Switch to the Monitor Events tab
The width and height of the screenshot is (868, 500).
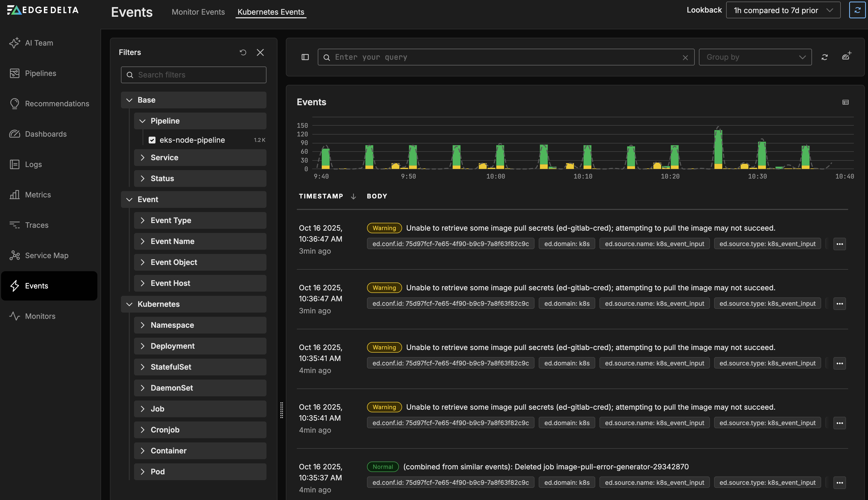point(198,12)
